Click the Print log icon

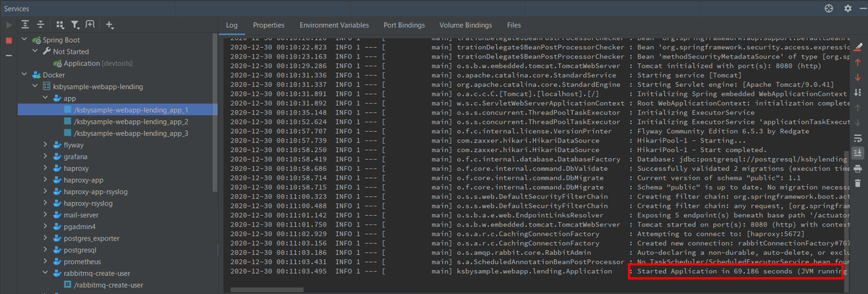tap(858, 168)
